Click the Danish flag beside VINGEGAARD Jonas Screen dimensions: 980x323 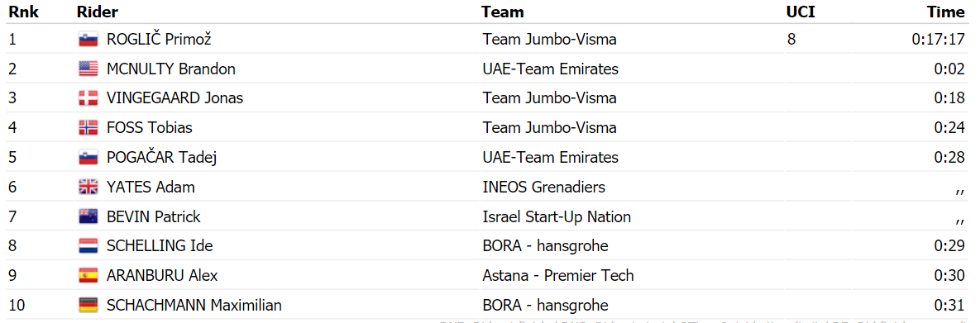coord(88,98)
